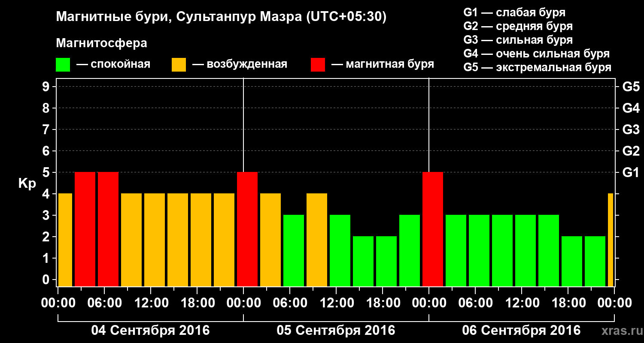Viewport: 644px width, 343px height.
Task: Click the 'G2 — средняя буря' legend line
Action: click(x=518, y=26)
